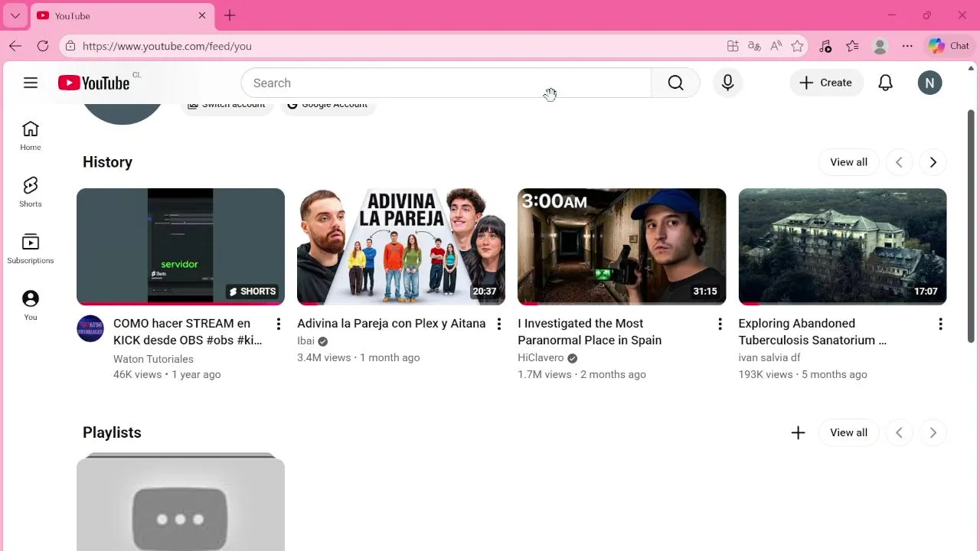Go to Home in the sidebar
Image resolution: width=980 pixels, height=551 pixels.
click(31, 136)
